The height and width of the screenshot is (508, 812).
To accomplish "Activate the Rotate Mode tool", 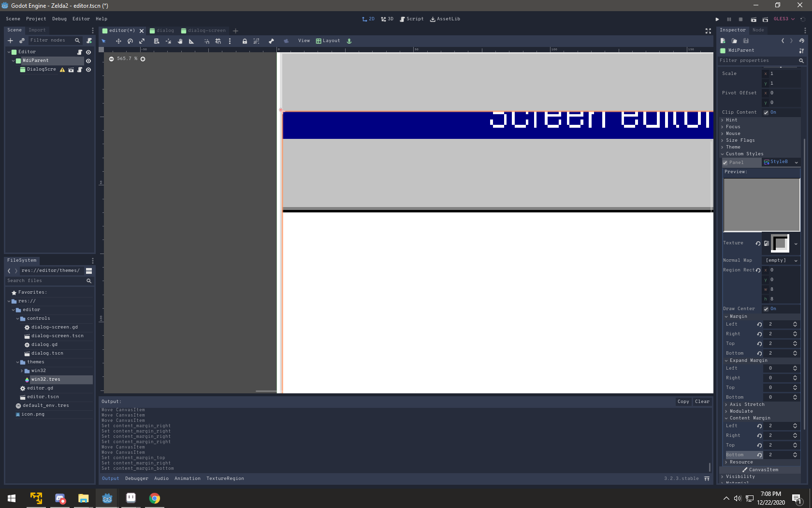I will pos(130,41).
